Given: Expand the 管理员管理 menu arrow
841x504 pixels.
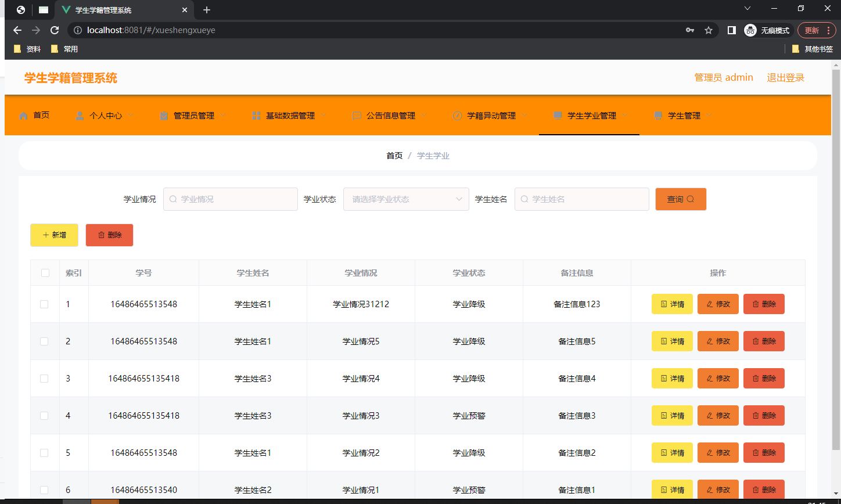Looking at the screenshot, I should tap(222, 115).
